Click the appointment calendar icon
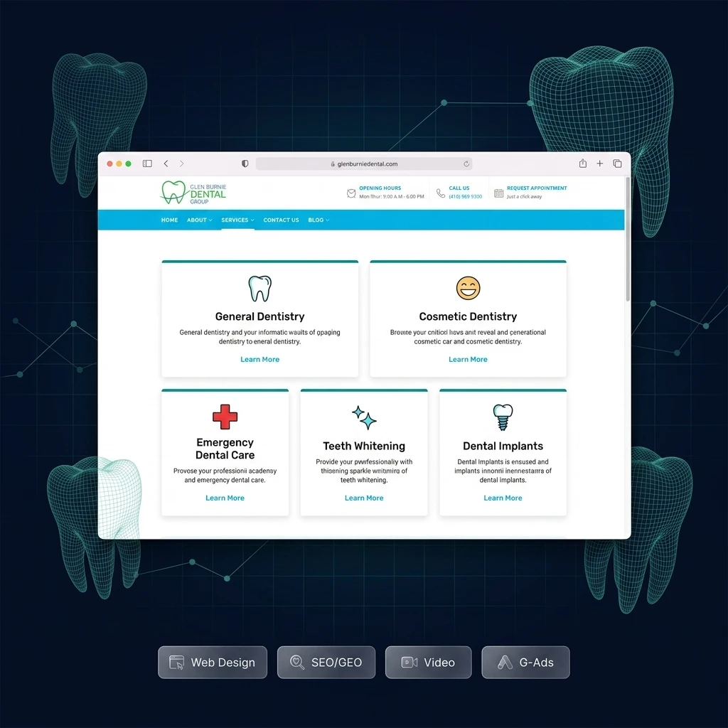Image resolution: width=728 pixels, height=728 pixels. [498, 193]
